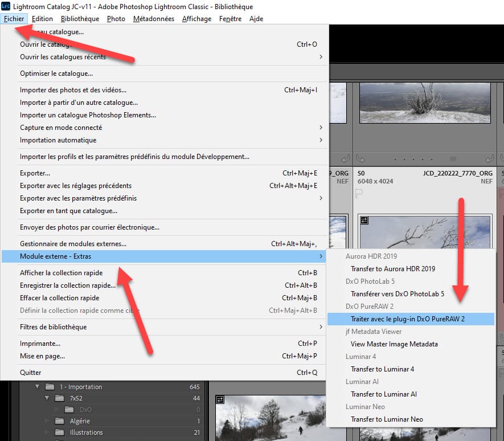Expand Filtres de bibliothèque submenu
Image resolution: width=504 pixels, height=441 pixels.
coord(165,327)
